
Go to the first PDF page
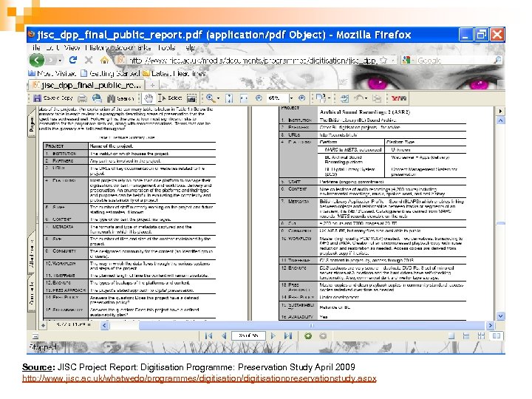tap(208, 336)
